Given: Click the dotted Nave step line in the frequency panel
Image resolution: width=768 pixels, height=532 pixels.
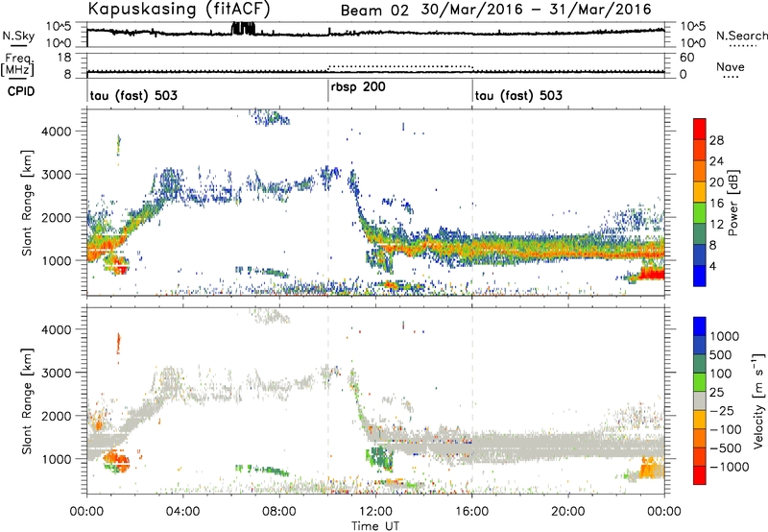Looking at the screenshot, I should pyautogui.click(x=400, y=66).
